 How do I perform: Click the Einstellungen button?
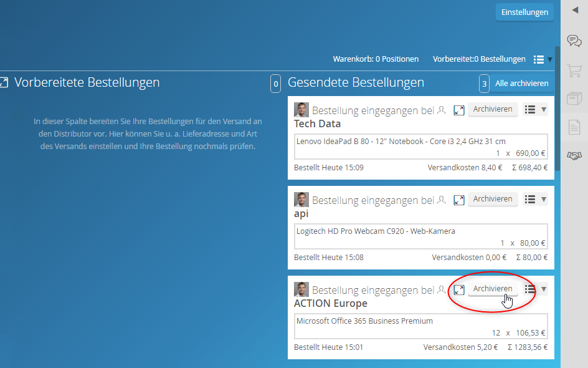(524, 12)
